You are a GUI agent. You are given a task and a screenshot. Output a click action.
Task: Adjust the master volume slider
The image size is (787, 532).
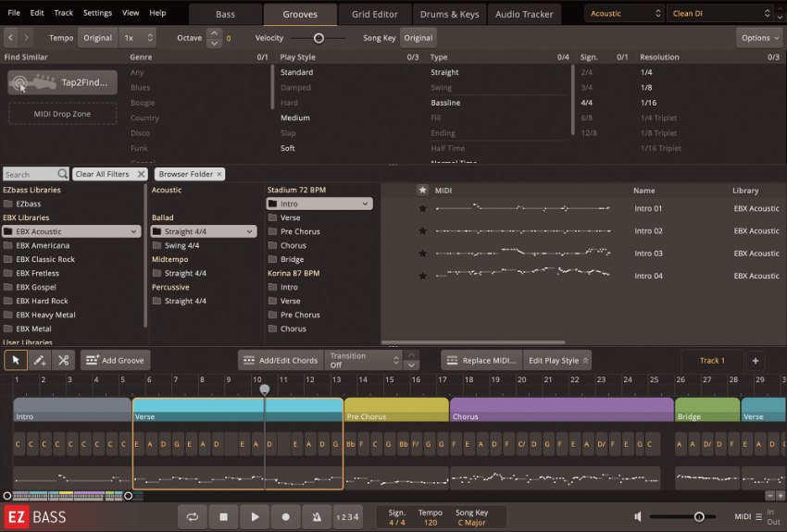pos(699,516)
